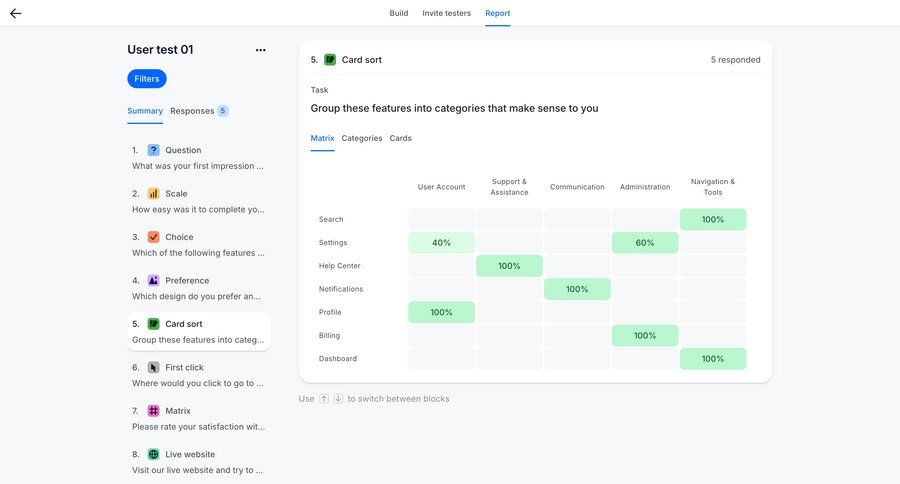Open the three-dot menu beside User test 01

coord(261,50)
